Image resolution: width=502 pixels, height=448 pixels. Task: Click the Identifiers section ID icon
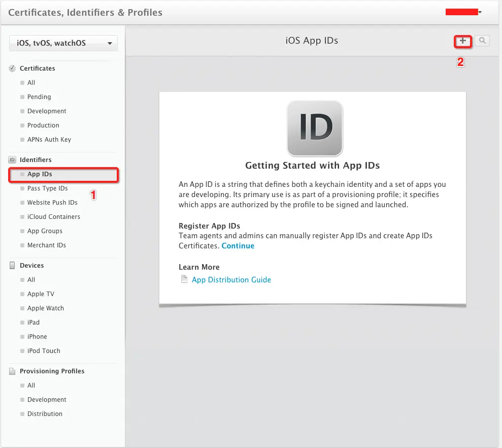(12, 159)
